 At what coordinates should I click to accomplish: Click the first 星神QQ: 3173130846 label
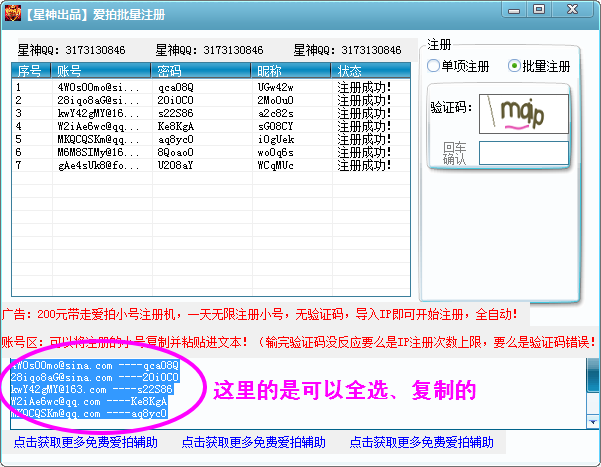pos(71,50)
